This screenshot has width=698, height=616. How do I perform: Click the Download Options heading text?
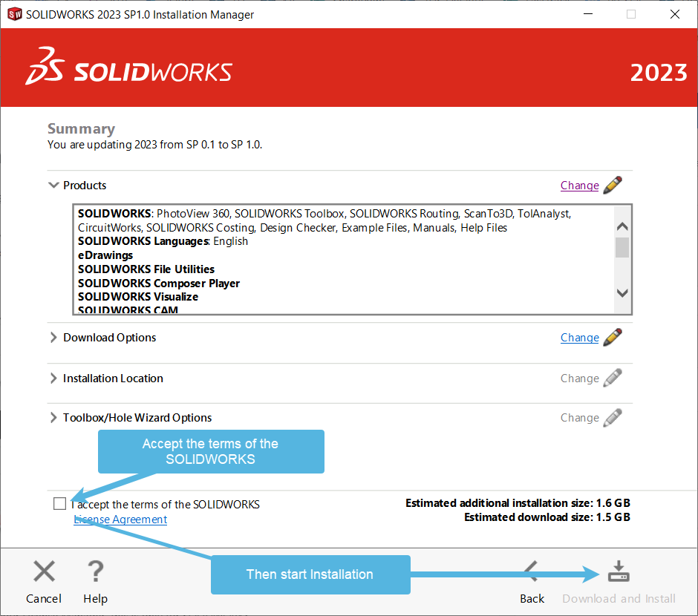click(109, 338)
